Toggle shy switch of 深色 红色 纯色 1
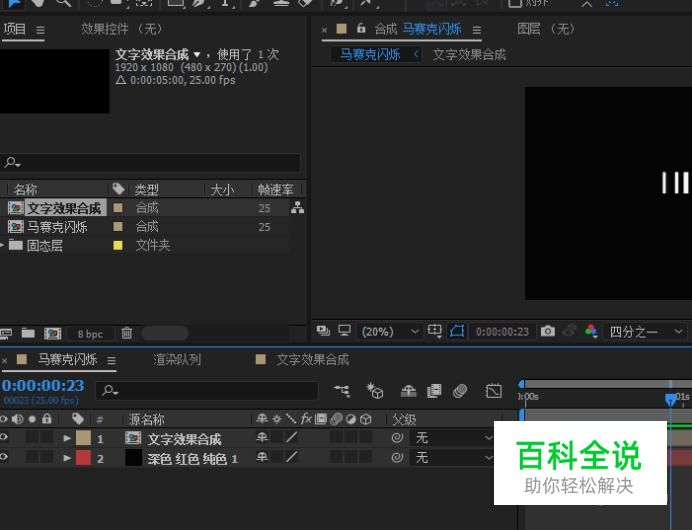The width and height of the screenshot is (692, 530). tap(262, 457)
